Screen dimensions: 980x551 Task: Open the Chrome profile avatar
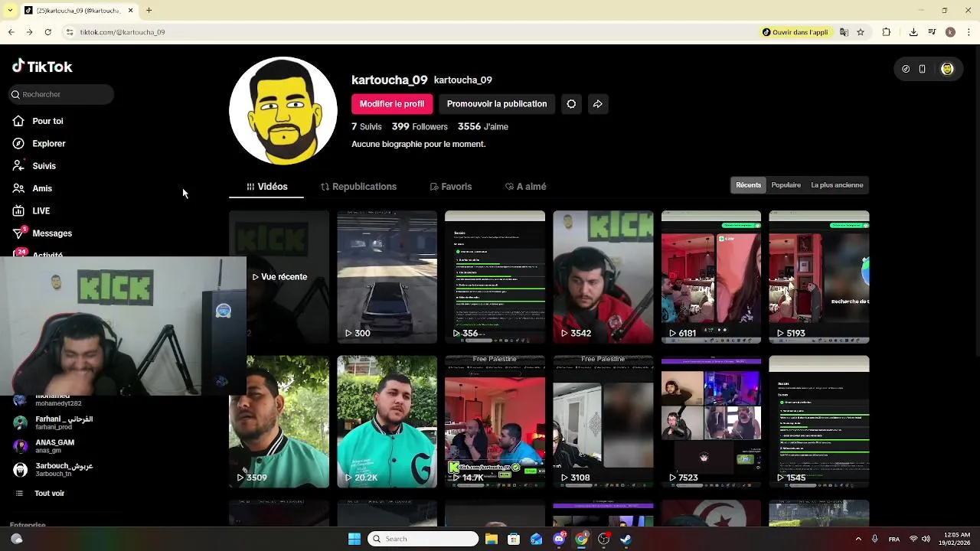950,32
